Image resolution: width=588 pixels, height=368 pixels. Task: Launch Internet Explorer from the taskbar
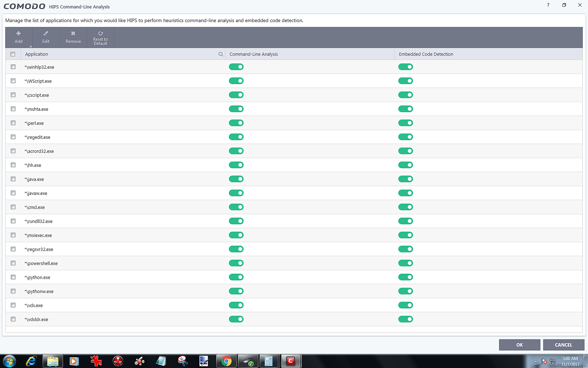pos(31,361)
